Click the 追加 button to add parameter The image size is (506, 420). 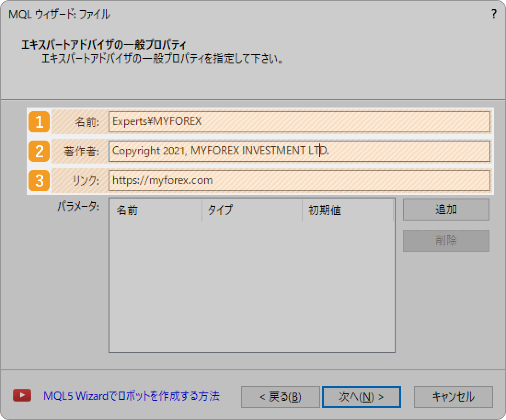tap(446, 210)
